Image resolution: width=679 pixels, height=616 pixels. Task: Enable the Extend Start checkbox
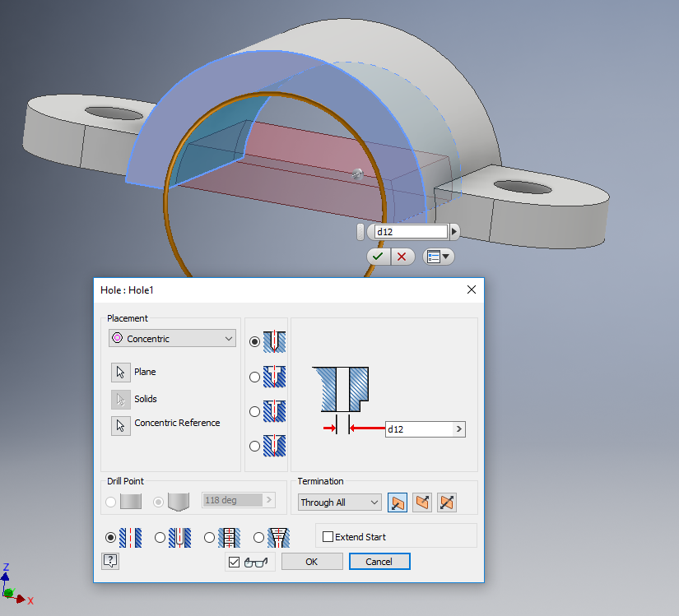coord(327,536)
